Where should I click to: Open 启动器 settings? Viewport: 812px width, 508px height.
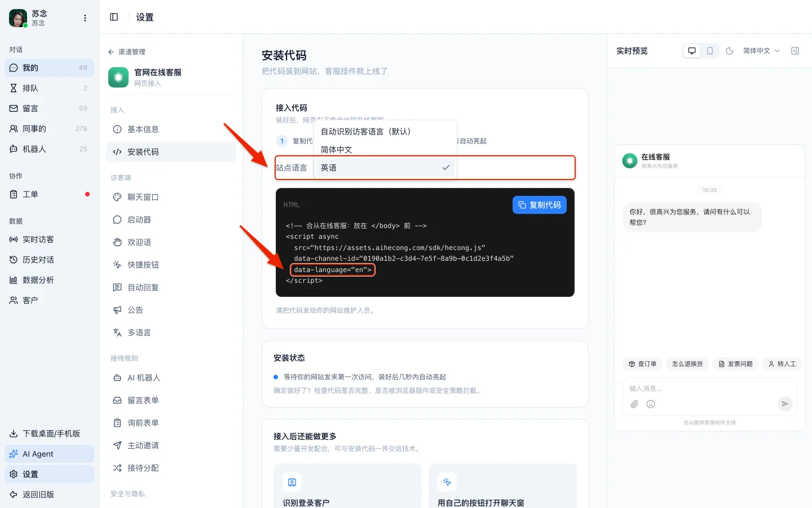(171, 220)
